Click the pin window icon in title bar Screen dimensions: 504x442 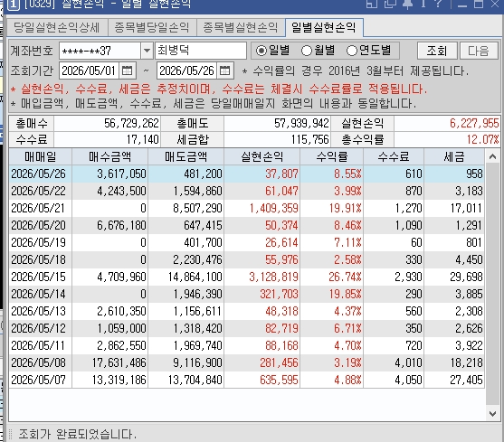pos(407,4)
